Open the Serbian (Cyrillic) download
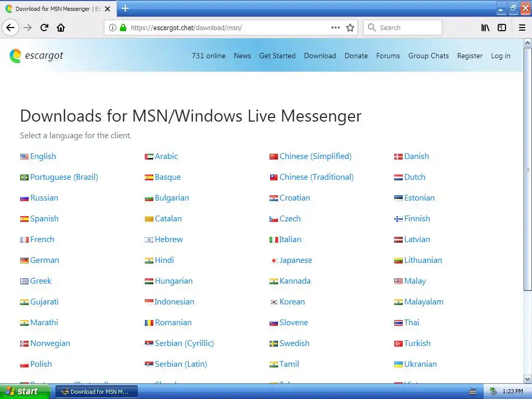This screenshot has height=399, width=532. 184,343
